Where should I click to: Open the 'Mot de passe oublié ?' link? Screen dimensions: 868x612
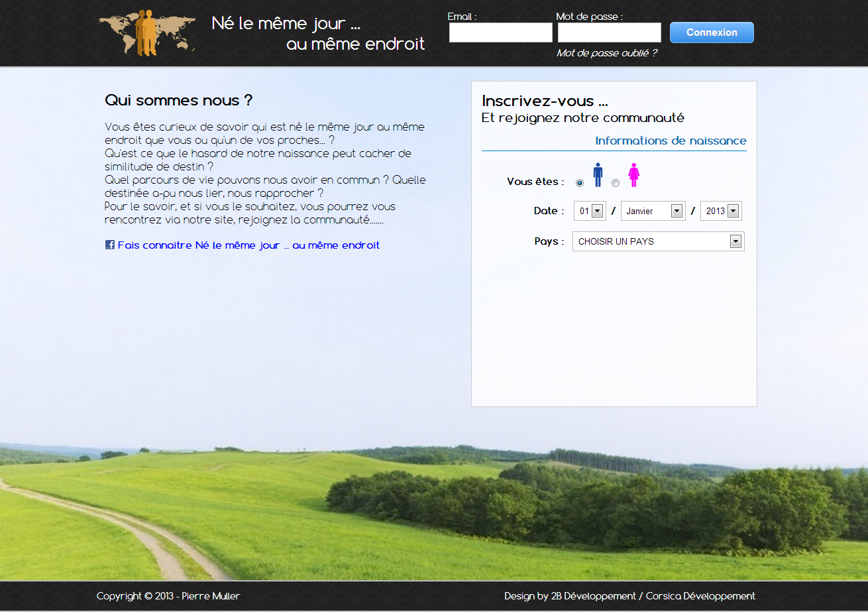point(606,53)
